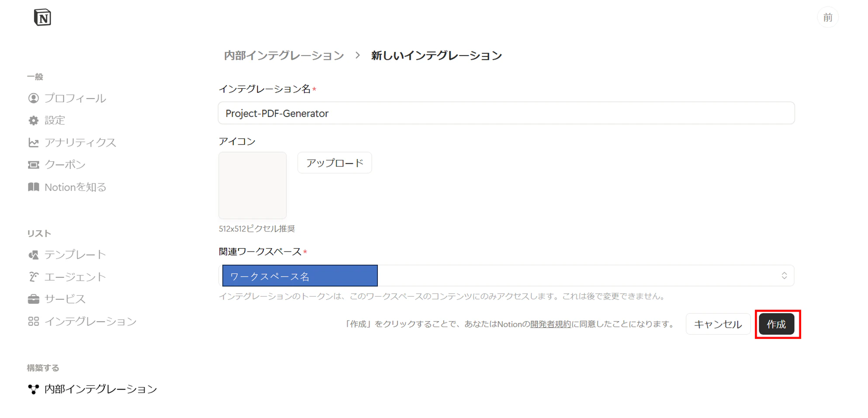This screenshot has width=868, height=418.
Task: Open インテグレーション list in sidebar
Action: pyautogui.click(x=90, y=321)
